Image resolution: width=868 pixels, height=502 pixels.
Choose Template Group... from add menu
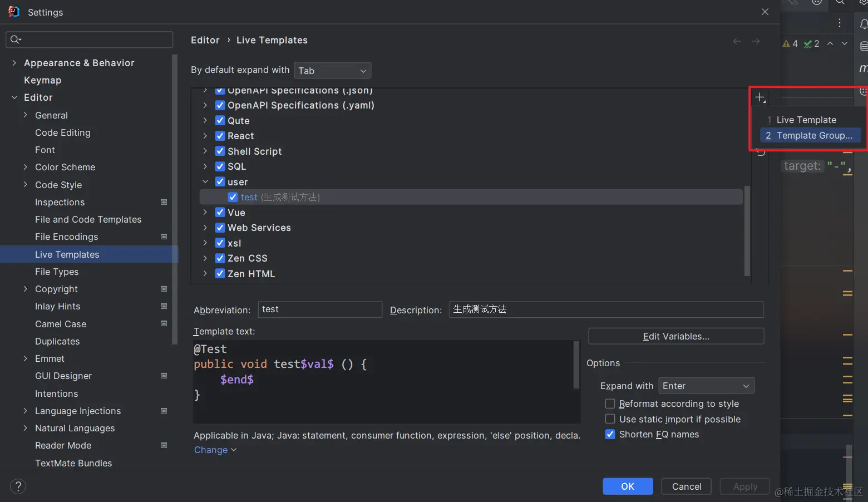[x=810, y=135]
